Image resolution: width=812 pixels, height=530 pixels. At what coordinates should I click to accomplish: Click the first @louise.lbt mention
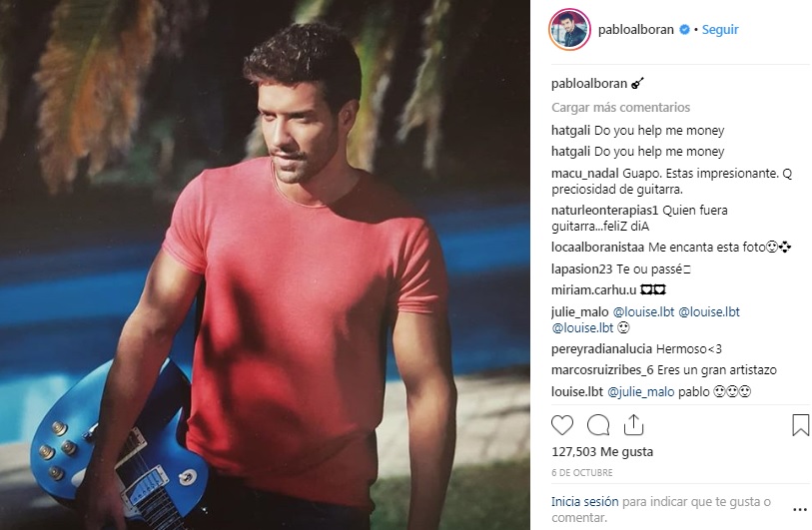pos(643,312)
